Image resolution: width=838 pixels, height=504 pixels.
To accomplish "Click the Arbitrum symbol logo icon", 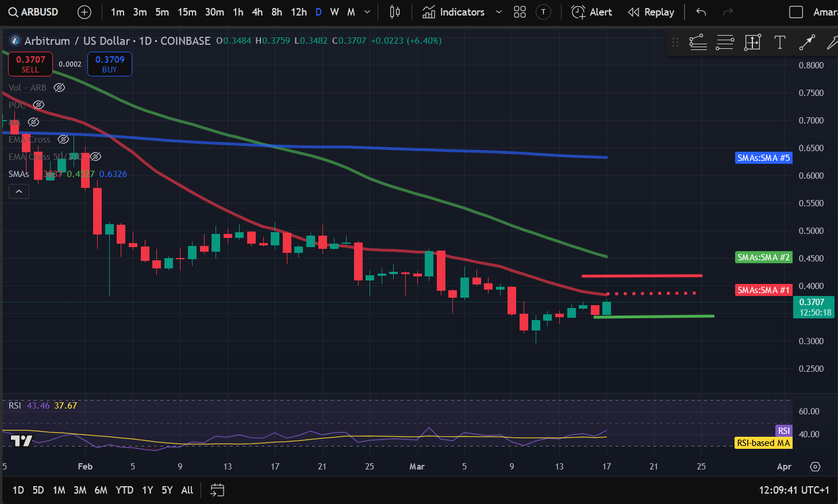I will 15,41.
